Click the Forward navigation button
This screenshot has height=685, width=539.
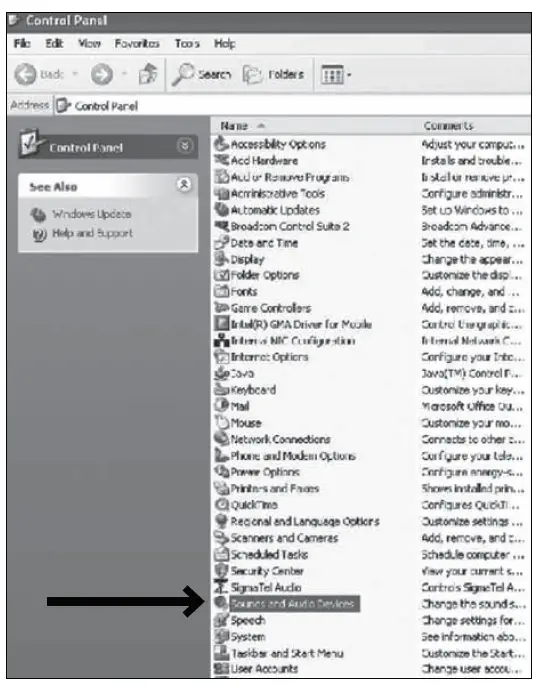pos(102,74)
